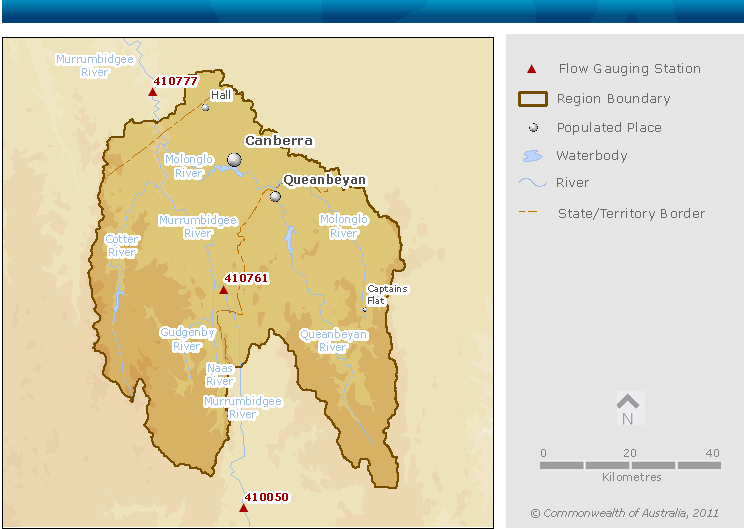Click the 'Kilometres' scale unit text
The height and width of the screenshot is (529, 744).
pyautogui.click(x=632, y=477)
